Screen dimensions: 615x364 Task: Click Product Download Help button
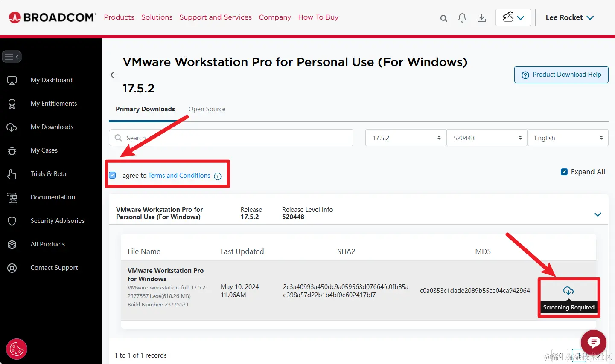tap(561, 75)
